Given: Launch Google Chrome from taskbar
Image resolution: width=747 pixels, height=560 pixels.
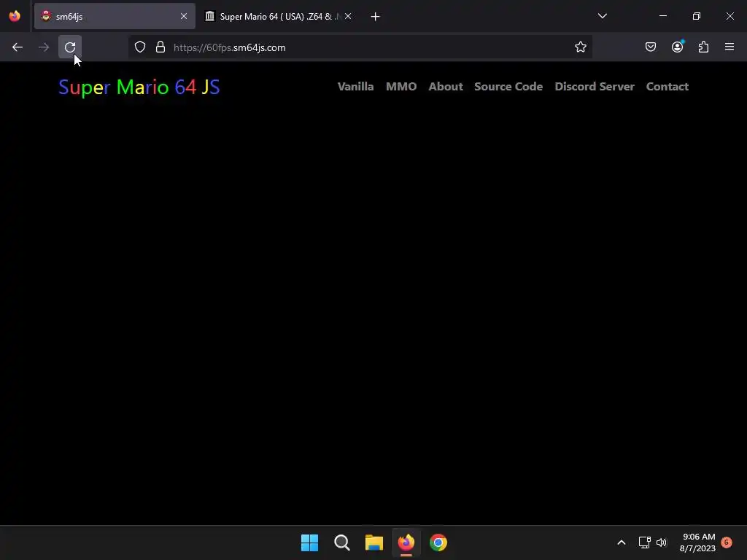Looking at the screenshot, I should coord(438,542).
